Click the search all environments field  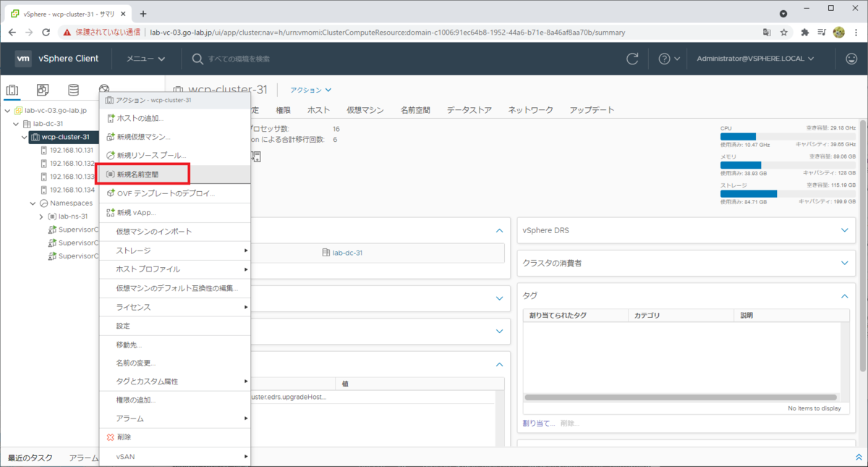pyautogui.click(x=239, y=59)
